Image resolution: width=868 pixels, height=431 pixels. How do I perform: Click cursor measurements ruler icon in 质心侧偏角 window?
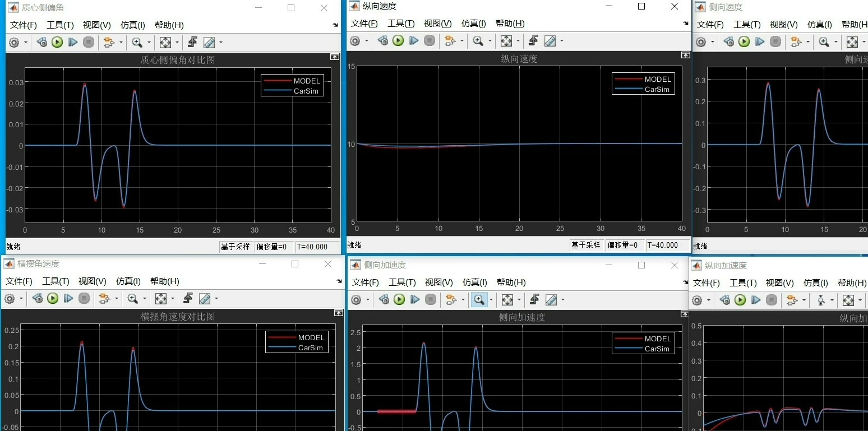(209, 42)
